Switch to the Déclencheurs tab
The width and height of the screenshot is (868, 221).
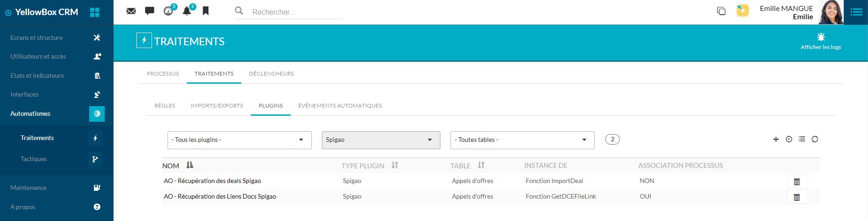pos(271,74)
